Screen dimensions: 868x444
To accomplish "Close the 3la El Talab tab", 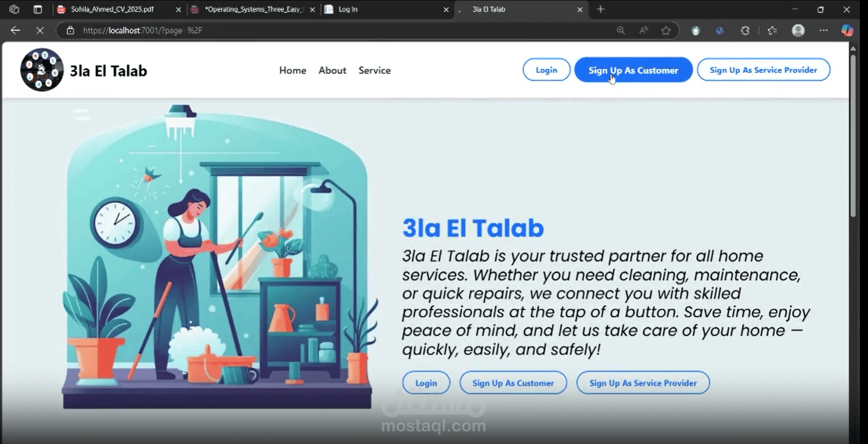I will [x=580, y=9].
